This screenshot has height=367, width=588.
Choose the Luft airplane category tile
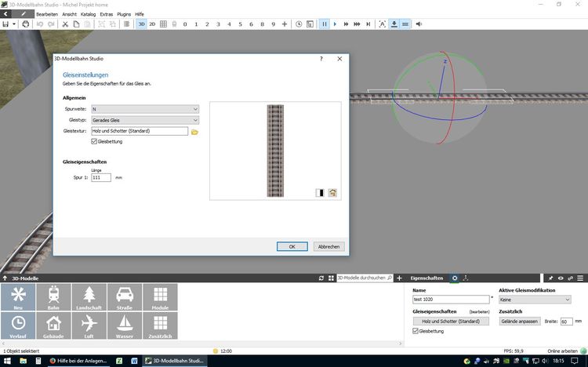pos(89,325)
